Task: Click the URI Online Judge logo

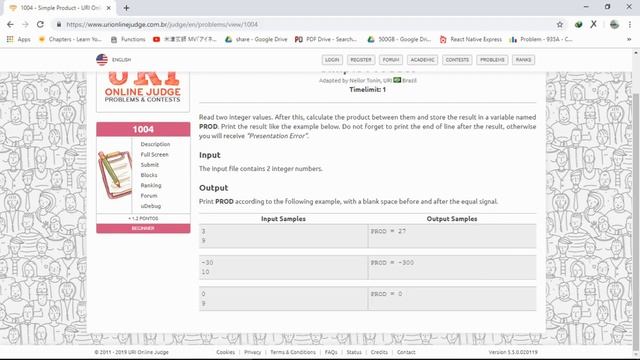Action: [143, 88]
